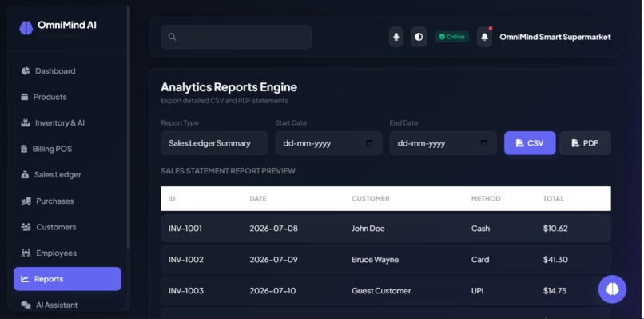The image size is (644, 319).
Task: Click SALES STATEMENT REPORT PREVIEW label
Action: pyautogui.click(x=228, y=170)
